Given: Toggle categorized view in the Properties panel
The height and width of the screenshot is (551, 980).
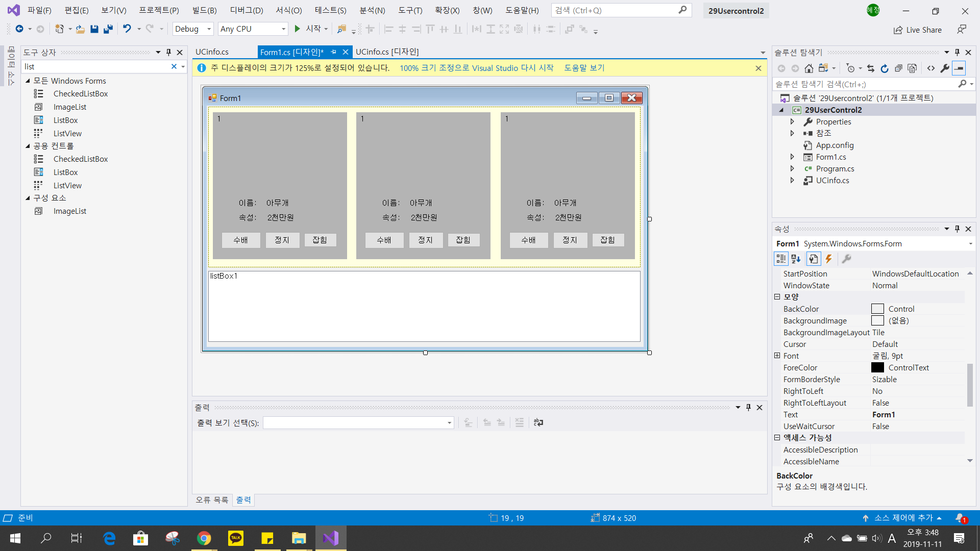Looking at the screenshot, I should tap(781, 259).
